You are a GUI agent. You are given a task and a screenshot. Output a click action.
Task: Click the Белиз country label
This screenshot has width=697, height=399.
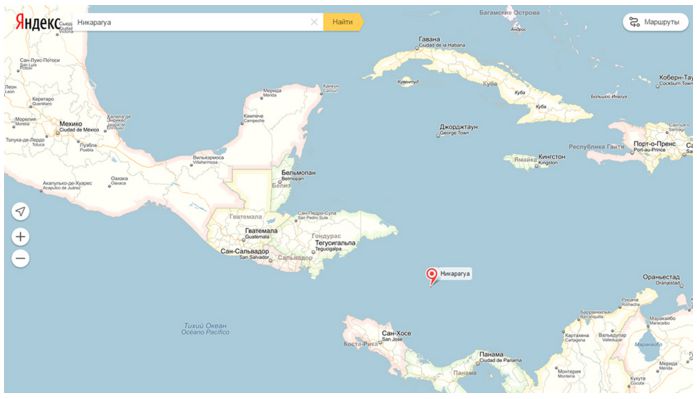tap(281, 185)
